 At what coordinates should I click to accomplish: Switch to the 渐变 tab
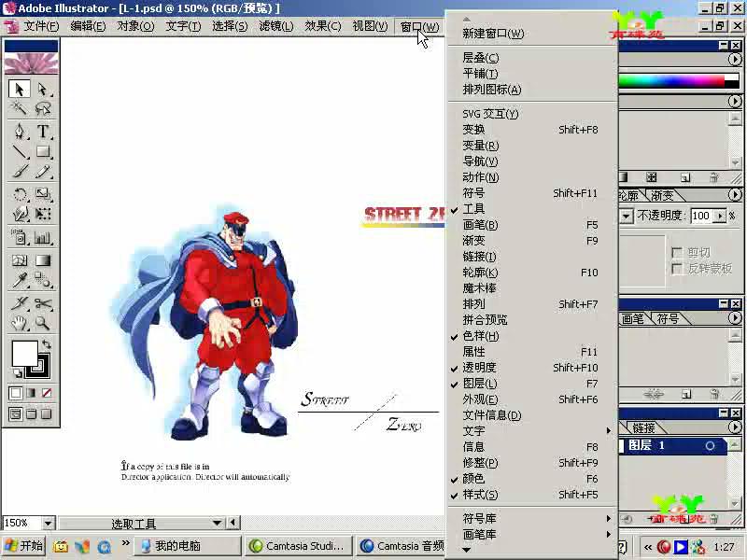pos(662,195)
